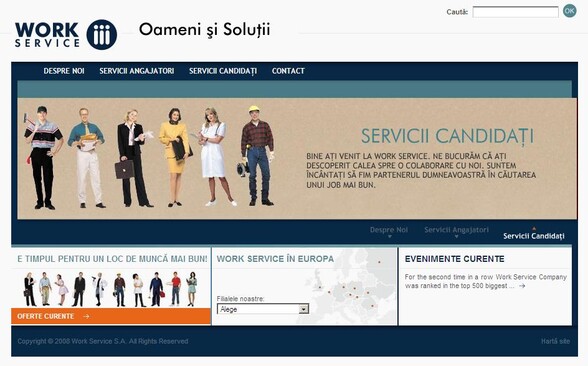Screen dimensions: 588x366
Task: Open the CONTACT menu item
Action: tap(288, 71)
